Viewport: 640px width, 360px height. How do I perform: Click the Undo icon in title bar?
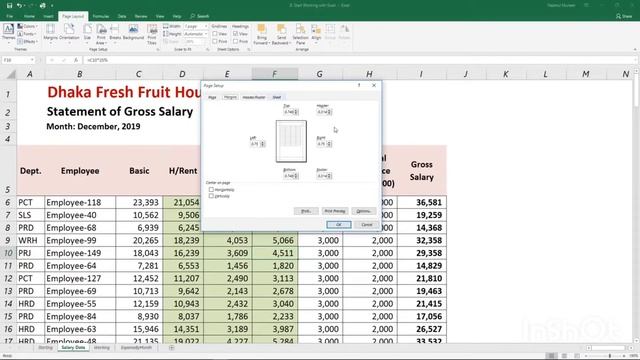click(19, 6)
